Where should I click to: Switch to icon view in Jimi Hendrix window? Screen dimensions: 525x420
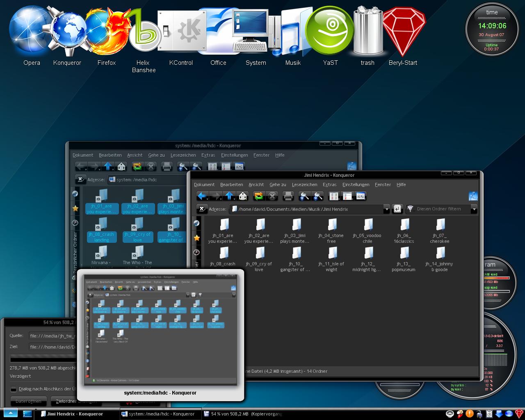tap(334, 196)
